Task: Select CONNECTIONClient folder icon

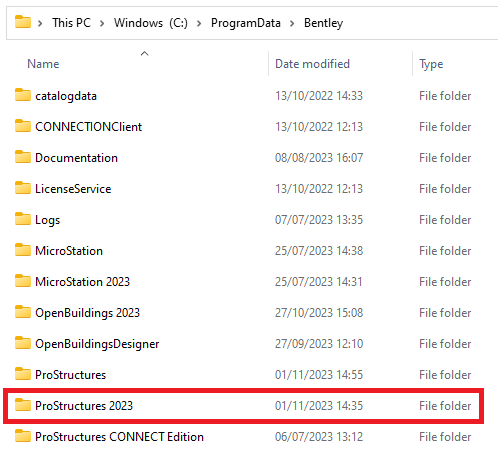Action: (x=23, y=126)
